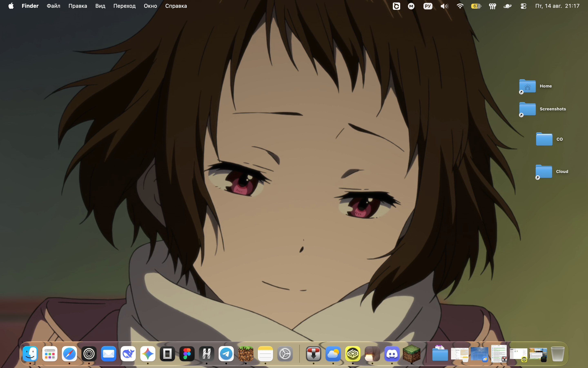Open the Notes app in dock
The width and height of the screenshot is (588, 368).
(x=265, y=354)
